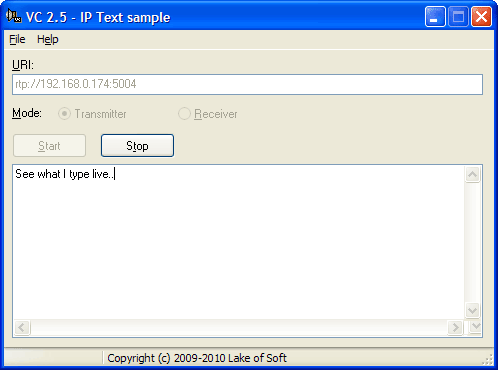Screen dimensions: 498x370
Task: Select the Transmitter mode radio button
Action: coord(64,114)
